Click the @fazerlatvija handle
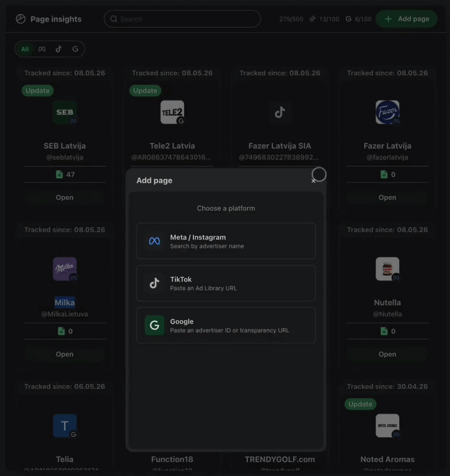 pyautogui.click(x=387, y=158)
